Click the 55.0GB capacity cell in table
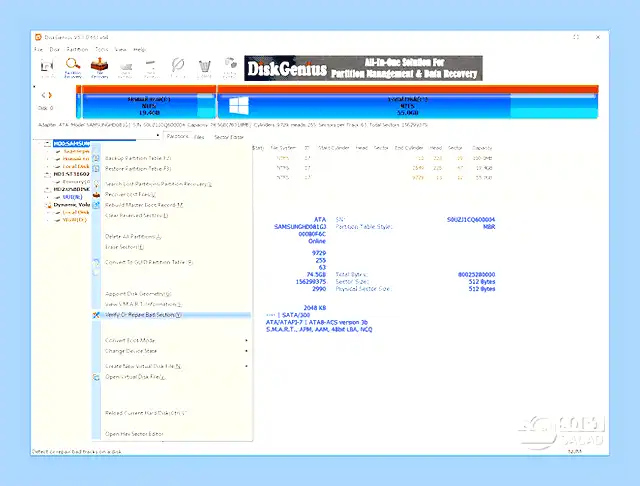This screenshot has width=640, height=486. click(484, 178)
